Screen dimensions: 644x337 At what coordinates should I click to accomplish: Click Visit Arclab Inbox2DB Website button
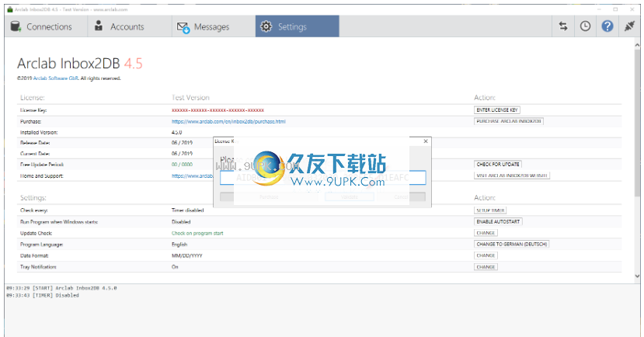click(512, 175)
